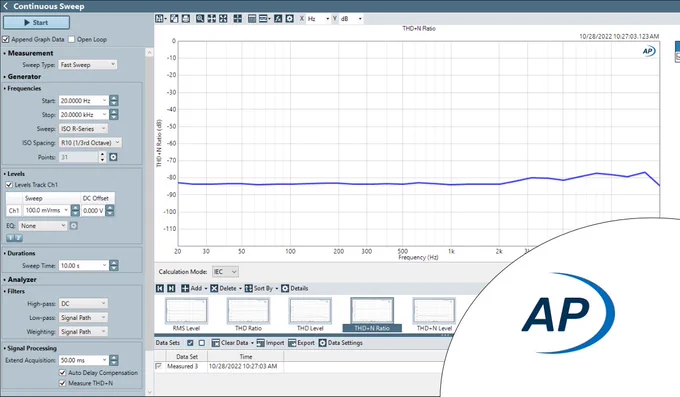Click the check-all data sets icon
680x397 pixels.
[x=190, y=343]
